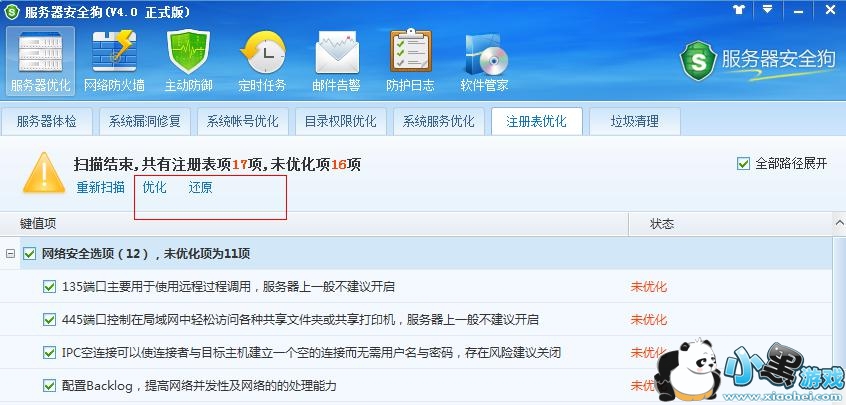This screenshot has width=846, height=405.
Task: Open the 服务器优化 server optimization icon
Action: pyautogui.click(x=40, y=61)
